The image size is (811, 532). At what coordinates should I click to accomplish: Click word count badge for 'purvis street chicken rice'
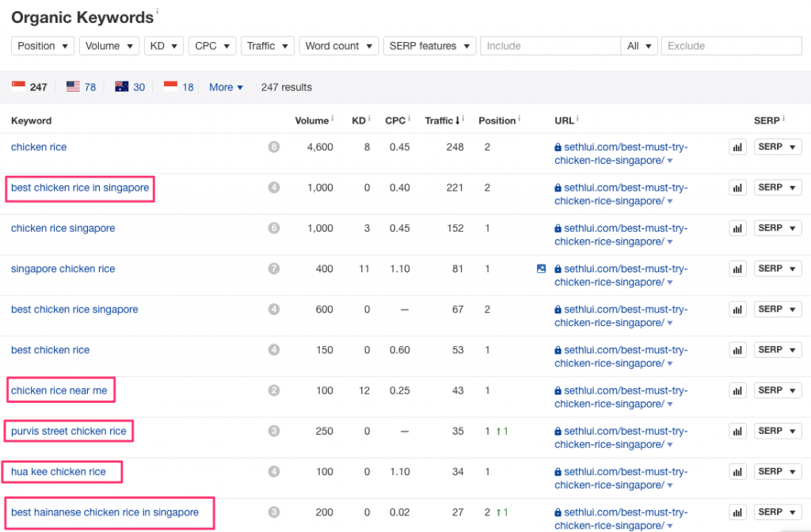pyautogui.click(x=273, y=431)
